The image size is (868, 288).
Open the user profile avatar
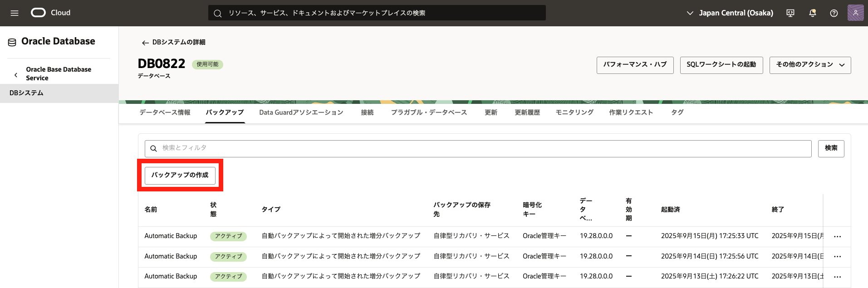(x=855, y=13)
